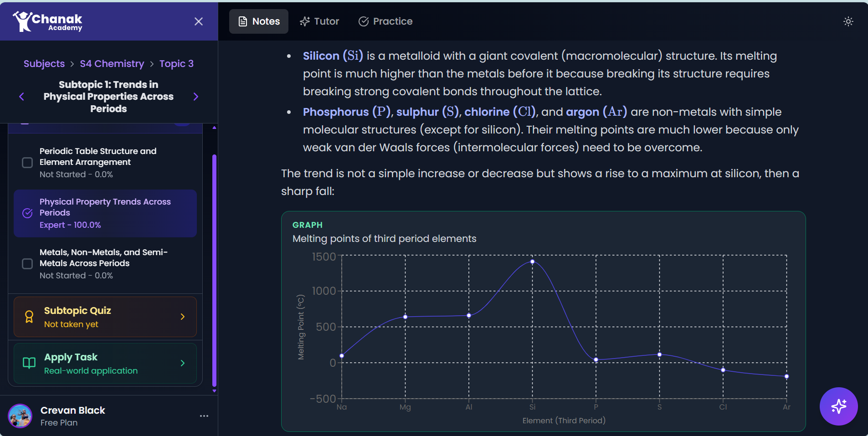Expand the Subtopic Quiz chevron

(182, 317)
